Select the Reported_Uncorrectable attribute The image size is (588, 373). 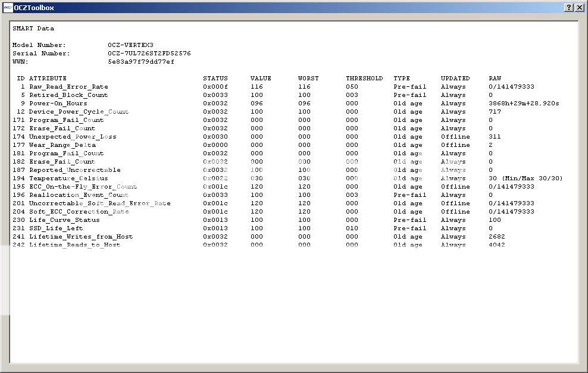tap(74, 170)
